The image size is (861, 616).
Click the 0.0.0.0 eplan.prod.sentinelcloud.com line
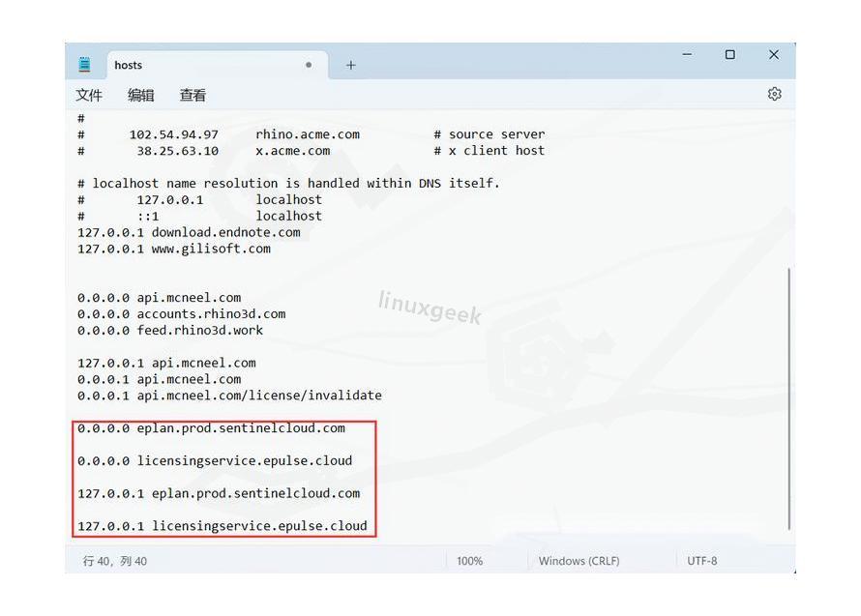[211, 427]
